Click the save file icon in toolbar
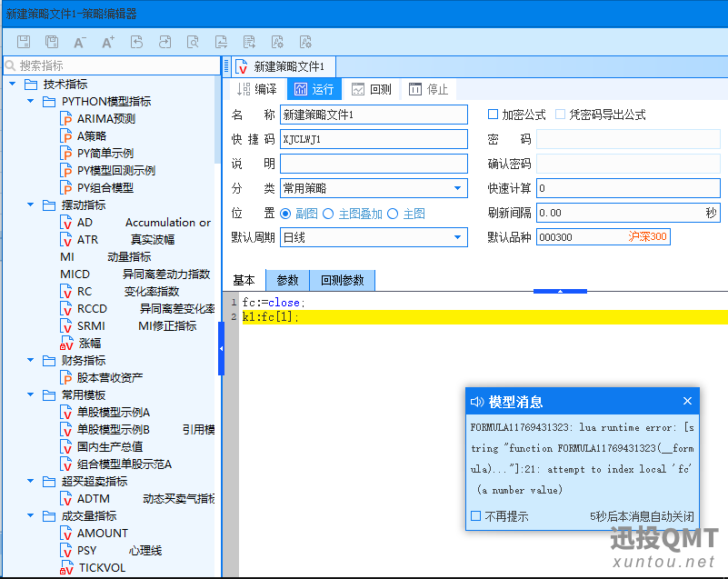 coord(25,42)
